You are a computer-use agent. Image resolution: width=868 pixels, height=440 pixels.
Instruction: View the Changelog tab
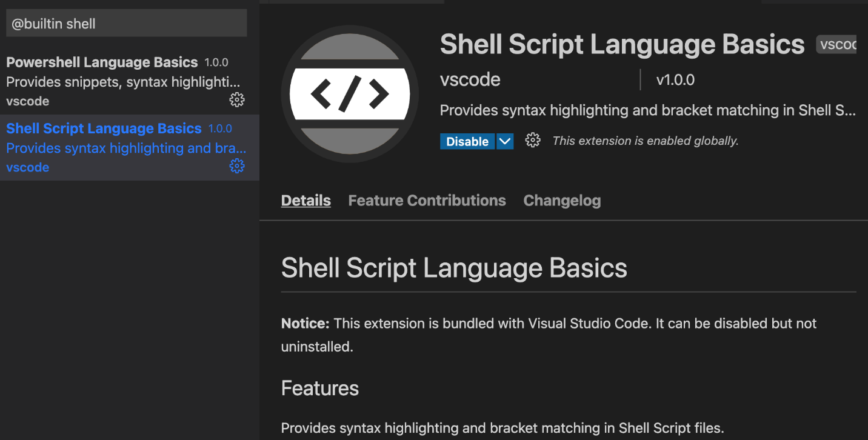point(562,201)
